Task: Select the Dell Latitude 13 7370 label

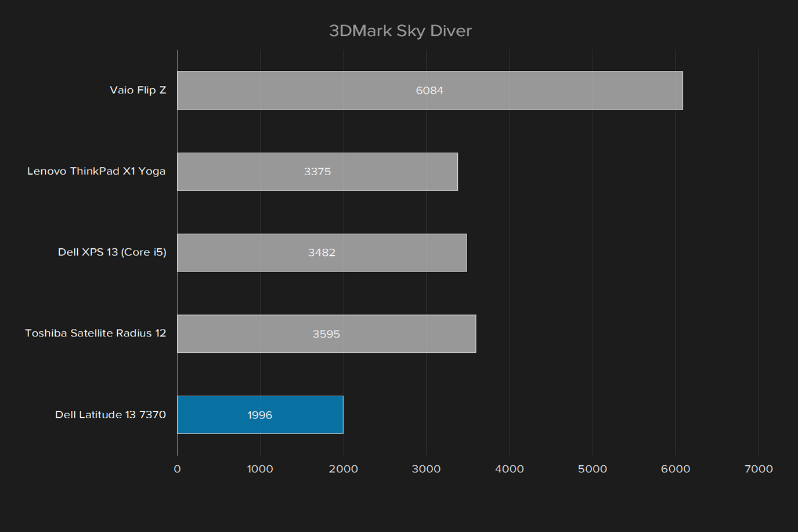Action: (110, 415)
